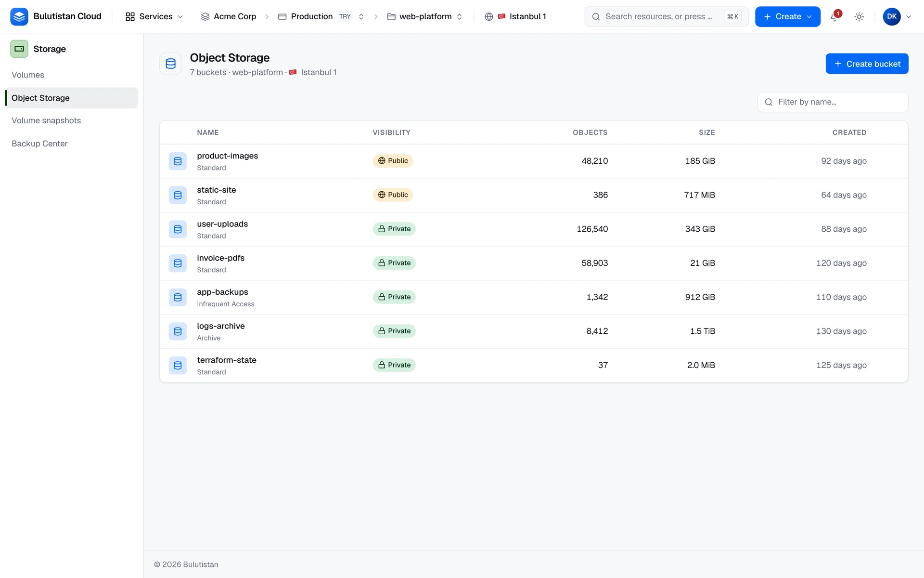This screenshot has height=578, width=924.
Task: Select the Istanbul 1 region selector
Action: click(x=515, y=17)
